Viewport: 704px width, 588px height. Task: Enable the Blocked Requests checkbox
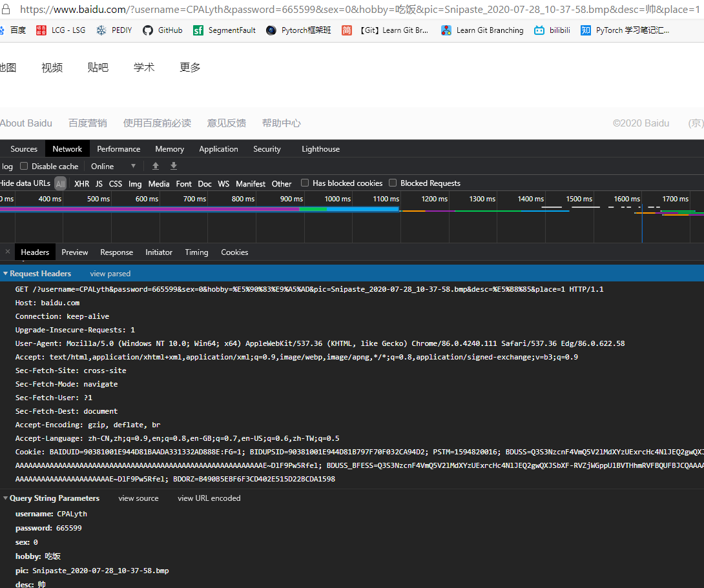click(393, 183)
